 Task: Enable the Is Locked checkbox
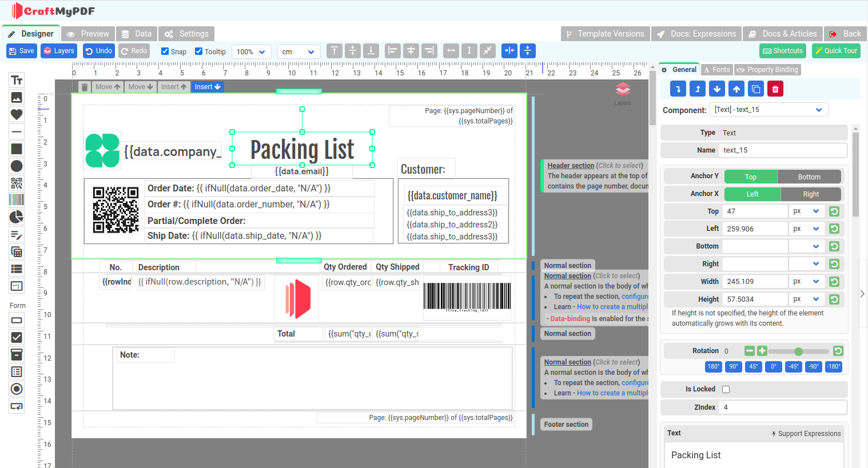coord(726,389)
